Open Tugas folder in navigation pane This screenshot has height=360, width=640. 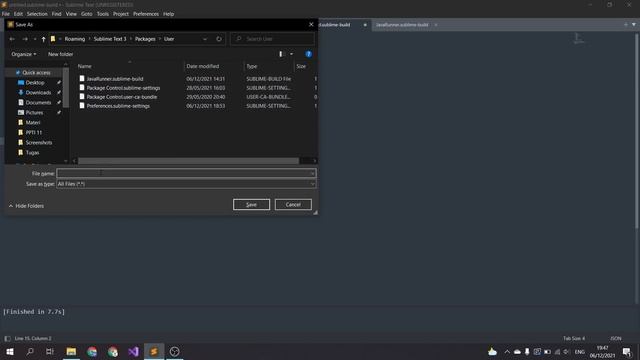[32, 153]
